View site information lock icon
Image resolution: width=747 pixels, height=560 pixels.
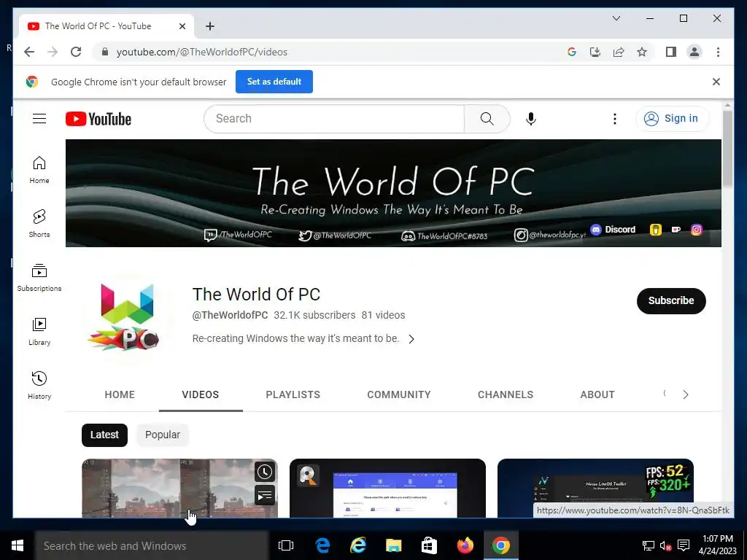[105, 52]
